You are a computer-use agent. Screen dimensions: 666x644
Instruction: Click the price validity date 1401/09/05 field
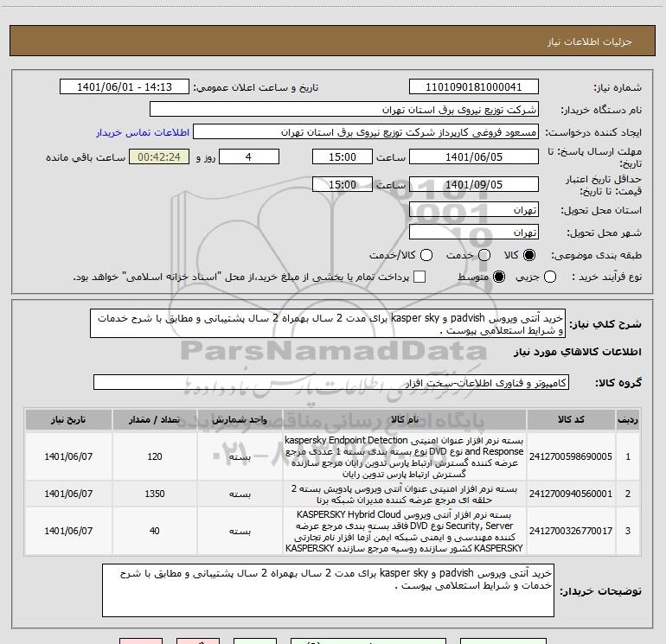tap(474, 184)
